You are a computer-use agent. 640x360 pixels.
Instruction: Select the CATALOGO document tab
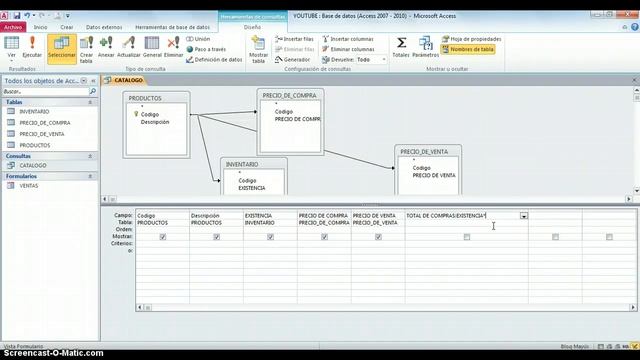124,80
